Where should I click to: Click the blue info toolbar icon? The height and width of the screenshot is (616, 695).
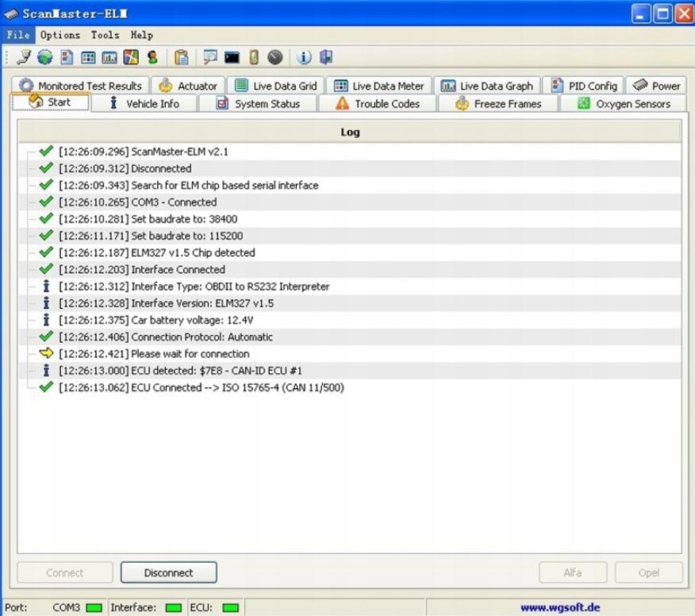(304, 57)
